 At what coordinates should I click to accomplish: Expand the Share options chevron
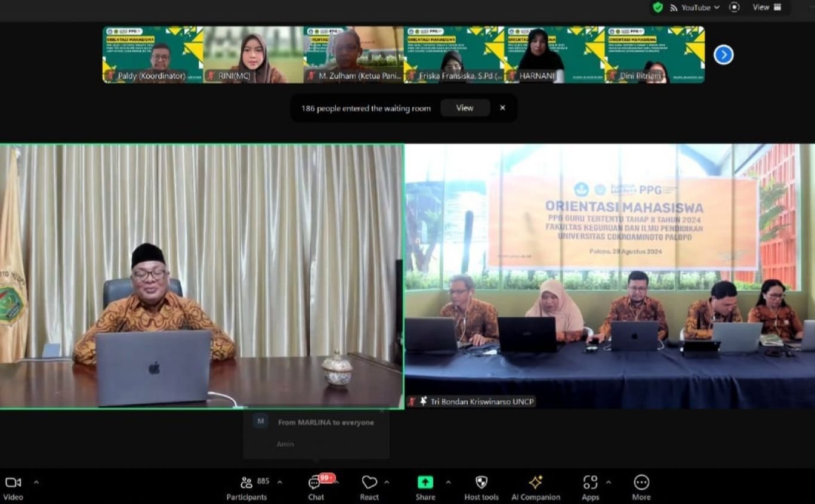coord(448,482)
